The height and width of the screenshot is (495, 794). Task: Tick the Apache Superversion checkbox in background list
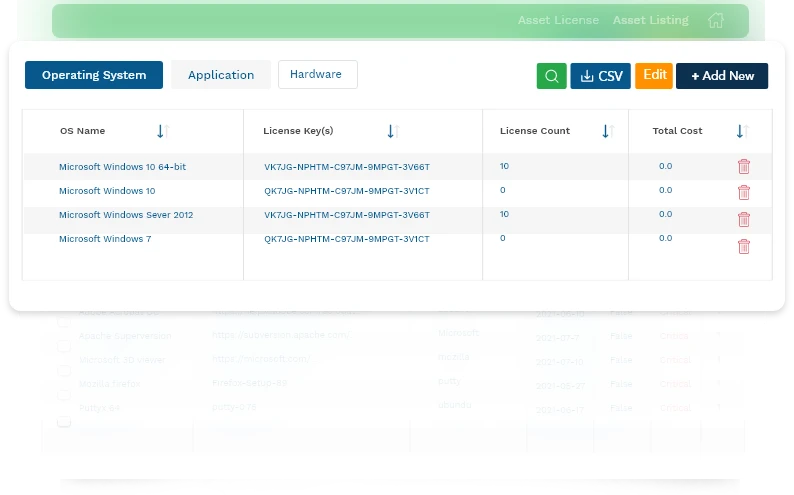(64, 346)
